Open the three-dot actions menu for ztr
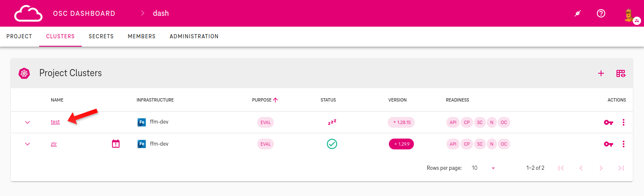Image resolution: width=644 pixels, height=196 pixels. point(623,144)
